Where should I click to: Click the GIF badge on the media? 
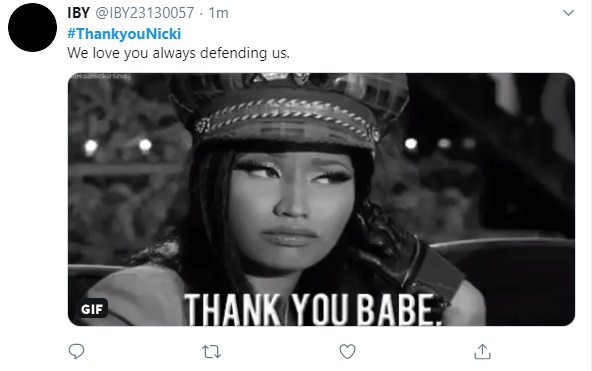(x=92, y=309)
